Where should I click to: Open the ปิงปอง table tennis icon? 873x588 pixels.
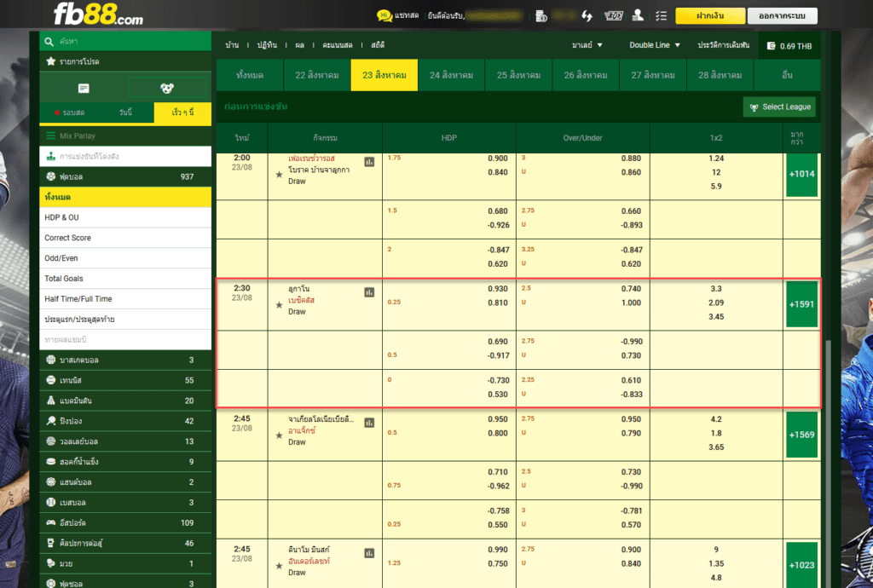pyautogui.click(x=50, y=421)
